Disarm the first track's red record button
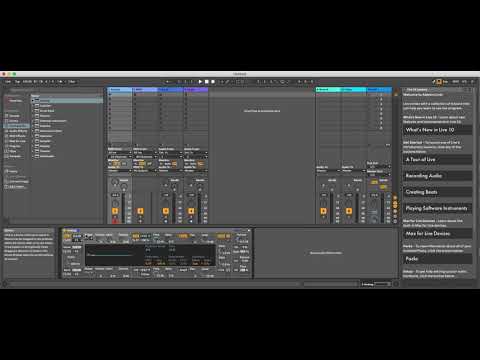This screenshot has width=480, height=360. [115, 221]
